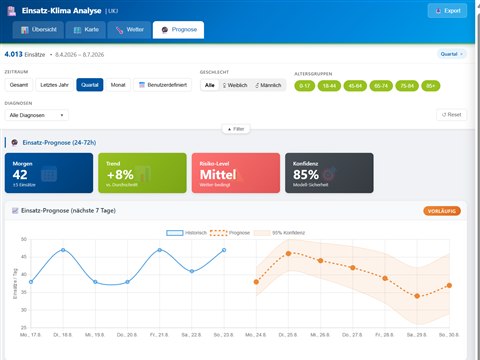
Task: Filter by Weiblich gender
Action: click(x=235, y=85)
